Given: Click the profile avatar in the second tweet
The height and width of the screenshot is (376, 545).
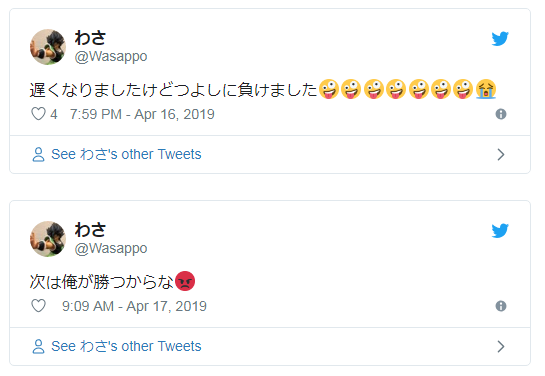Looking at the screenshot, I should pyautogui.click(x=48, y=239).
